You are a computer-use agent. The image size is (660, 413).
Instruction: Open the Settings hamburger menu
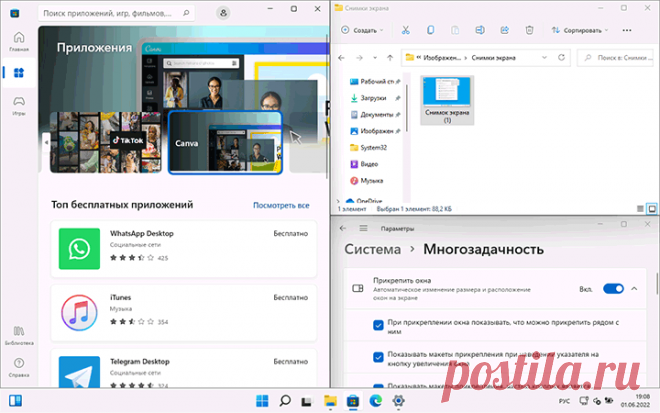tap(363, 228)
